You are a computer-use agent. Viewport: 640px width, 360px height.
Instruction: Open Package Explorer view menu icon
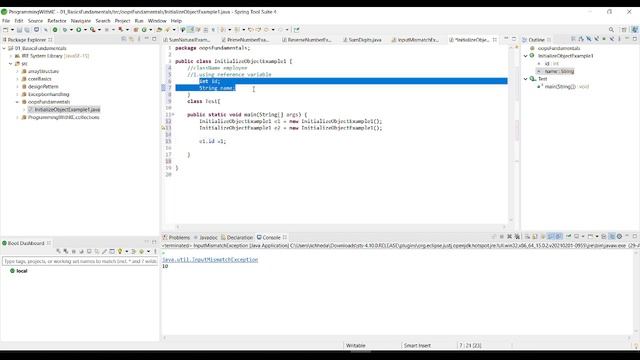pos(139,39)
